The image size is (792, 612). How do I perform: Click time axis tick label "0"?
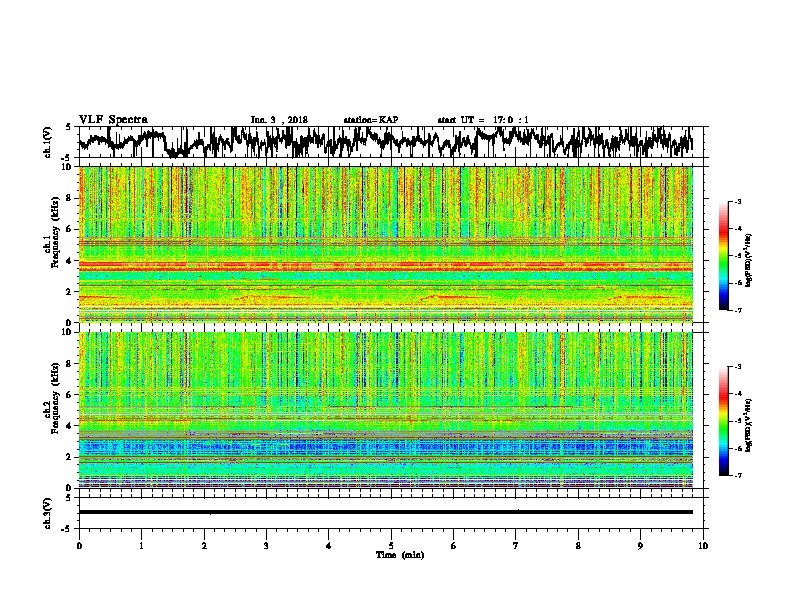(x=79, y=546)
